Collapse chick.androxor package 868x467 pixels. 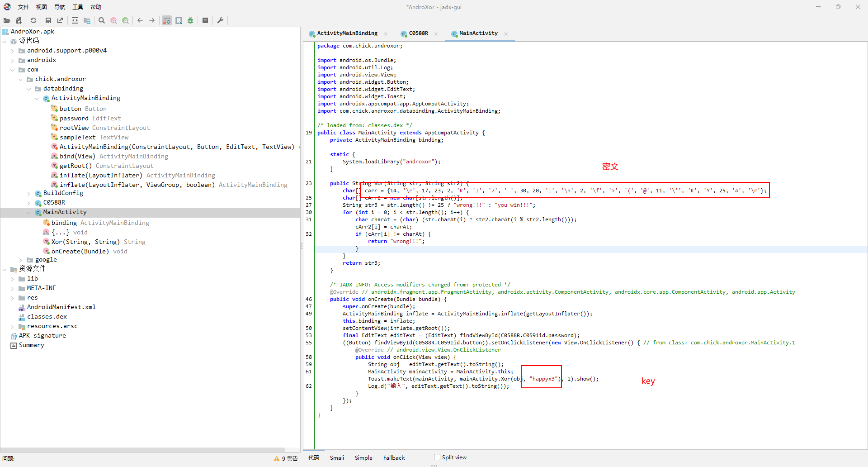pyautogui.click(x=21, y=80)
